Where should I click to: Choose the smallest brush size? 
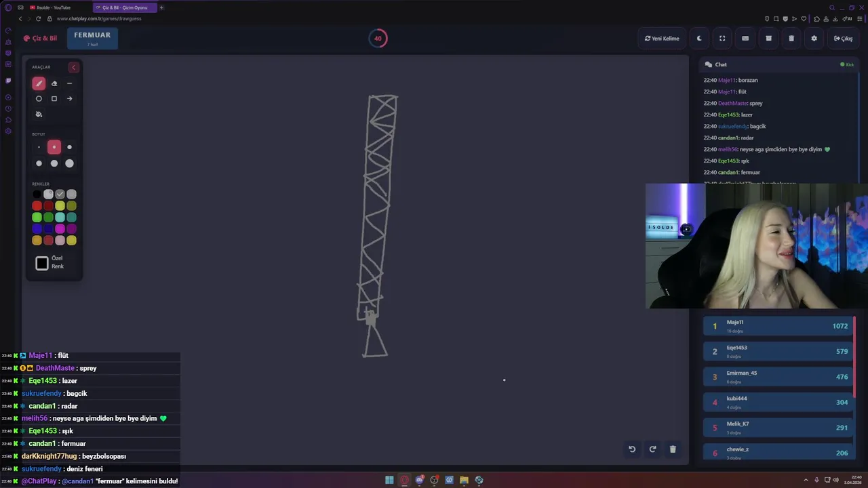point(39,147)
